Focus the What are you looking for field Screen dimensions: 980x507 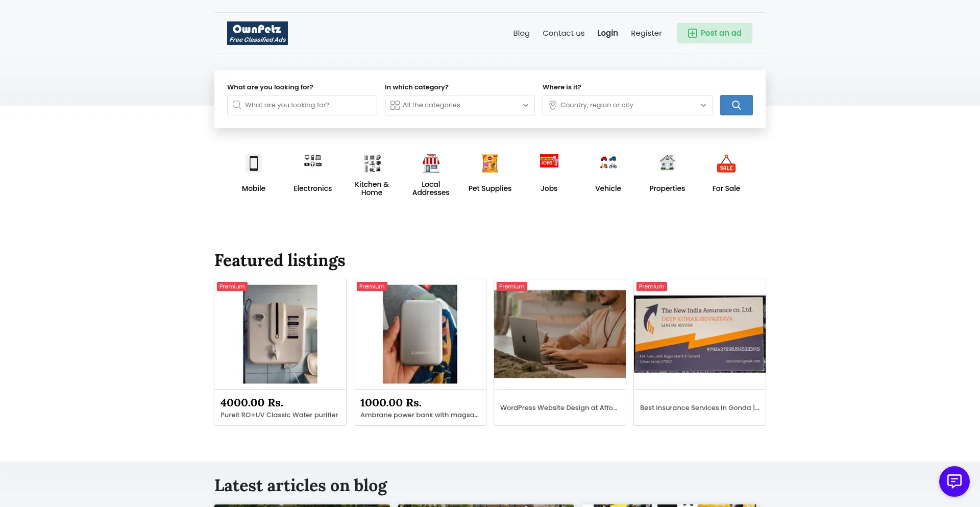(302, 105)
